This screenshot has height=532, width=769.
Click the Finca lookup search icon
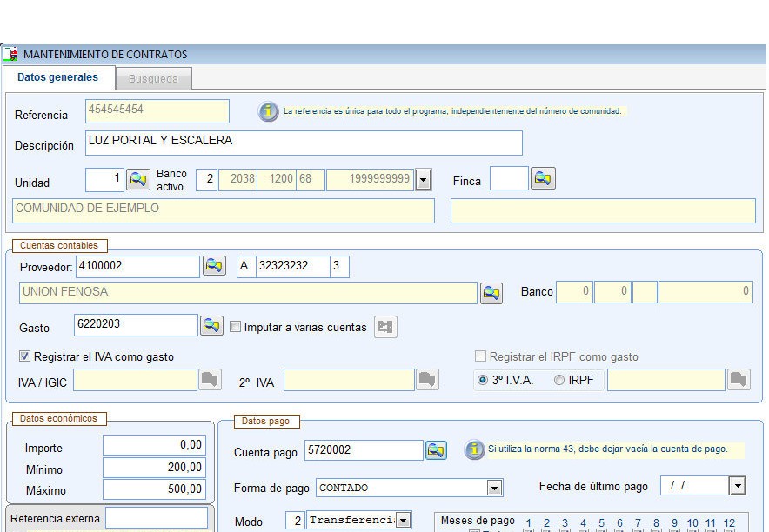543,179
